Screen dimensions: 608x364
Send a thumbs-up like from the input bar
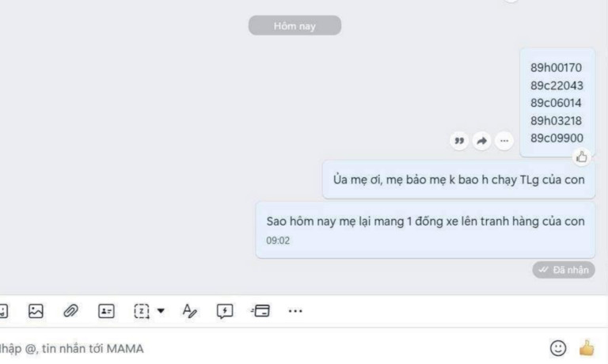tap(587, 347)
